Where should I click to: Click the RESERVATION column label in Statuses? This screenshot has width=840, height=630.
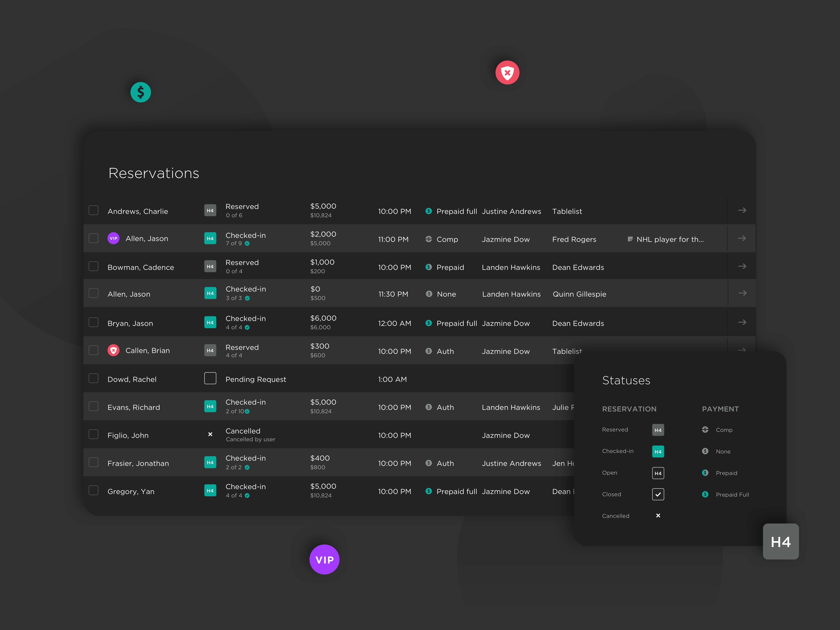[629, 409]
